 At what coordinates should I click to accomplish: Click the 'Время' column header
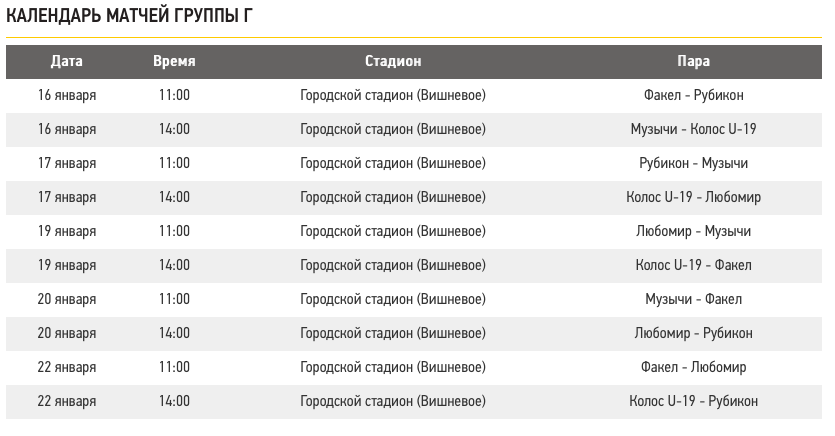pos(174,61)
